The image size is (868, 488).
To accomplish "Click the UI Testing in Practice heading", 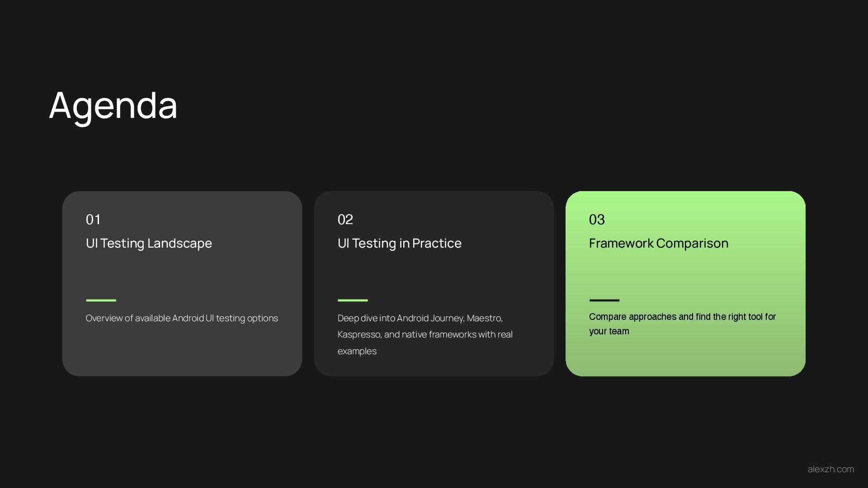I will 399,243.
